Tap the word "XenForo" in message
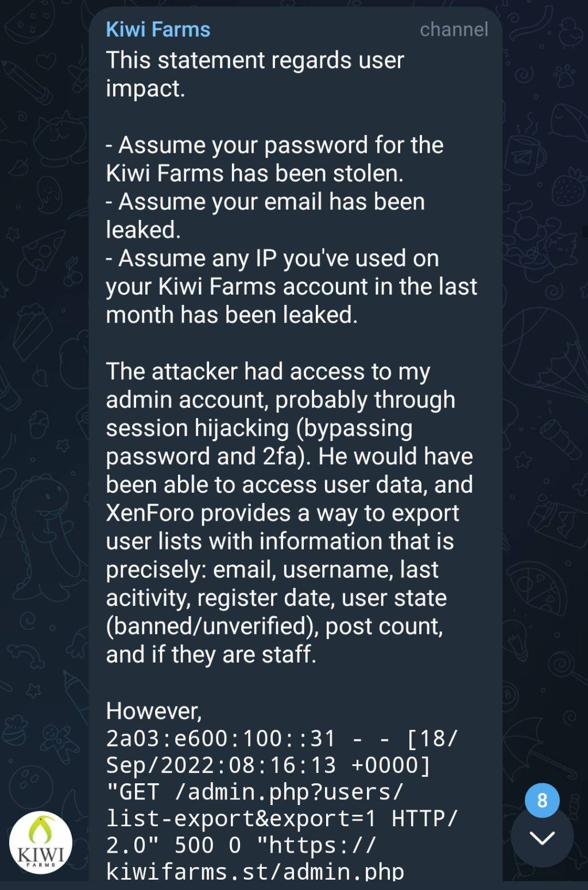Screen dimensions: 588x890 (x=150, y=513)
